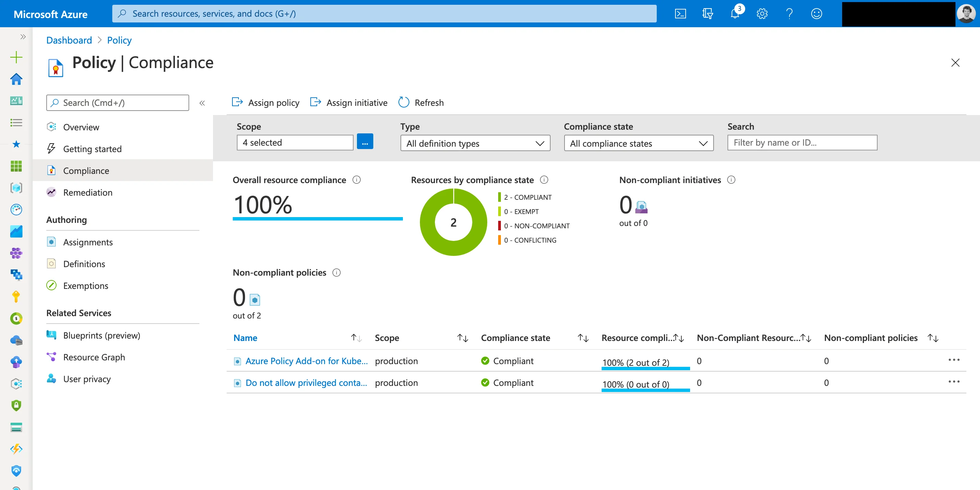The width and height of the screenshot is (980, 490).
Task: Open the Exemptions section
Action: pyautogui.click(x=86, y=285)
